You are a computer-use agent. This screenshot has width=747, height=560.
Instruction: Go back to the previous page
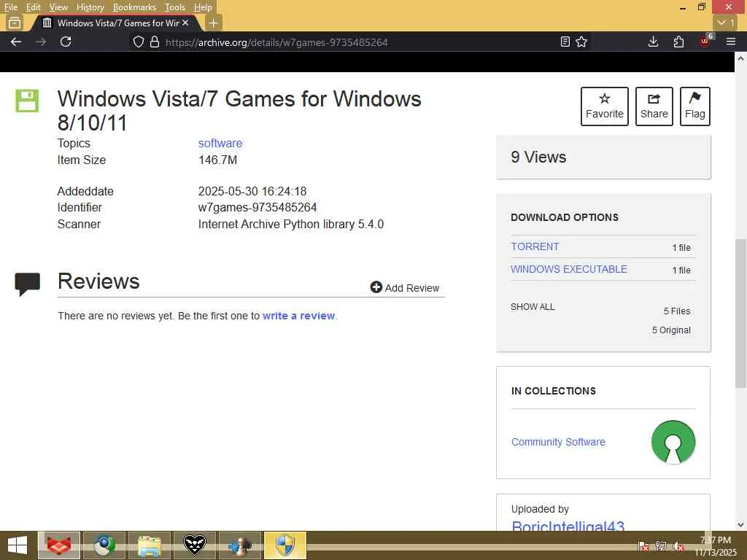coord(16,42)
